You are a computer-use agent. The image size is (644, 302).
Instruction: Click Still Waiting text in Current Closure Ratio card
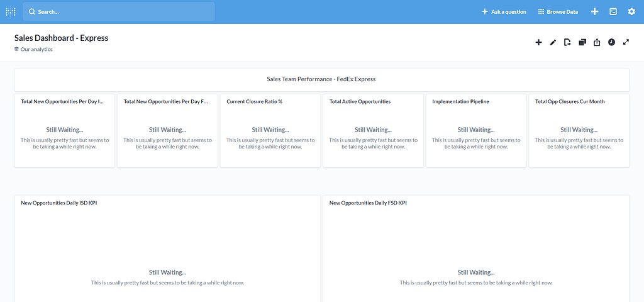(270, 130)
